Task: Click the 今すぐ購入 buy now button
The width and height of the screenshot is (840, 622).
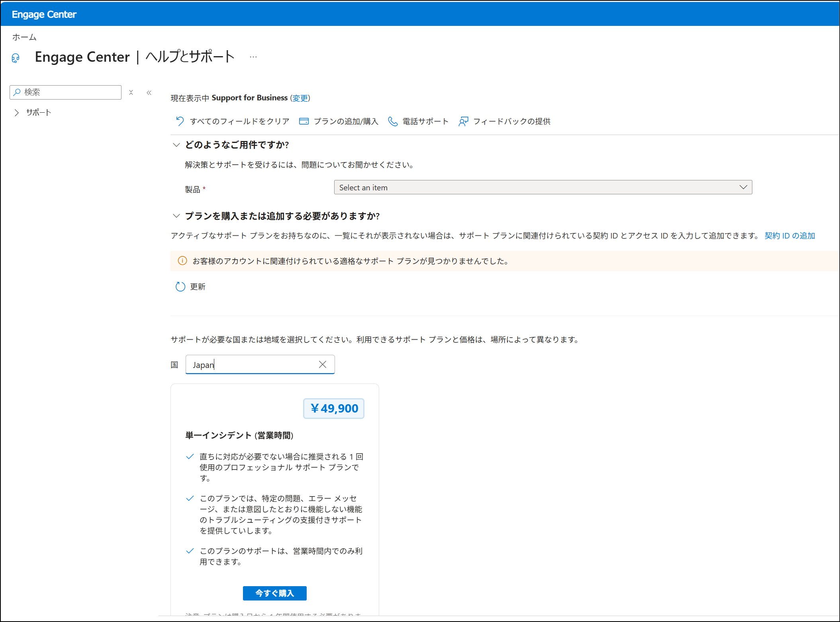Action: point(275,593)
